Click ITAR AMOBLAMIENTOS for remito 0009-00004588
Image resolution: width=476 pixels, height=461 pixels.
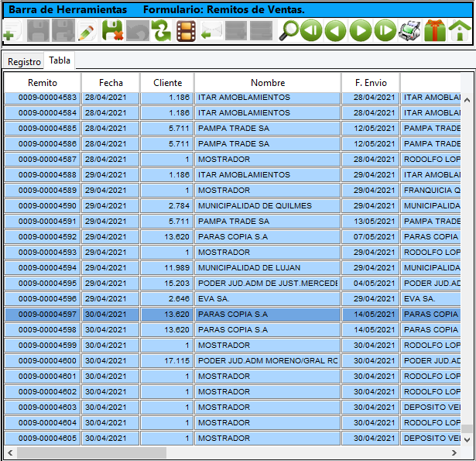(x=268, y=175)
